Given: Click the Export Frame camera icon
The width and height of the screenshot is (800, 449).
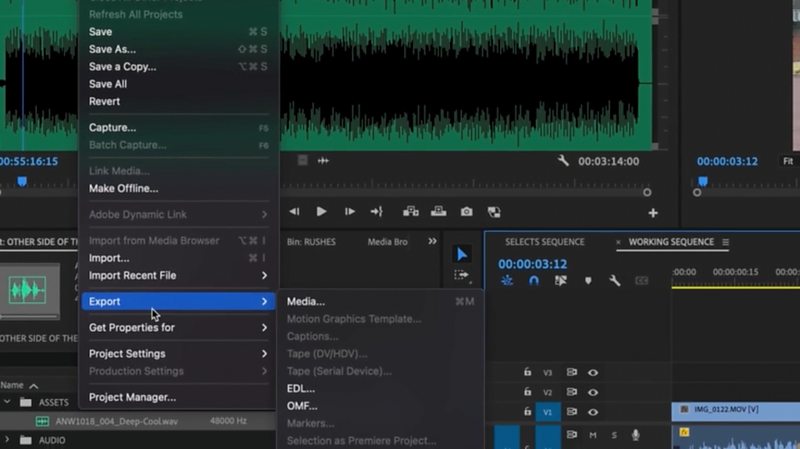Looking at the screenshot, I should tap(466, 212).
